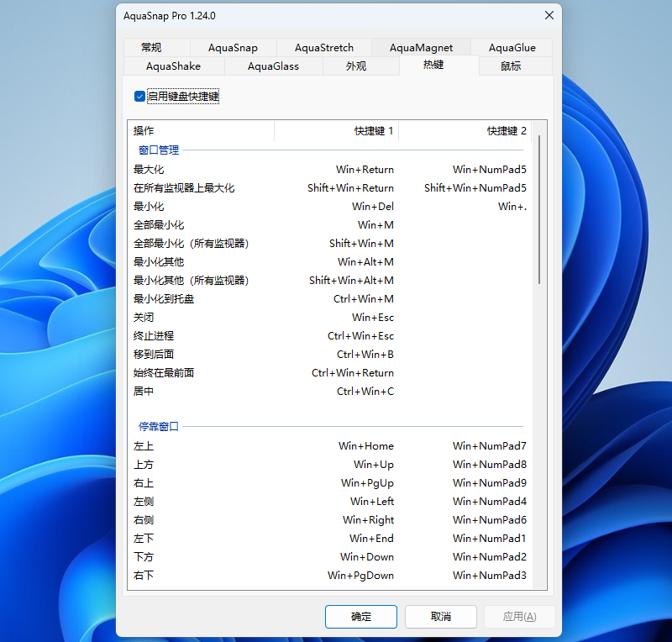672x642 pixels.
Task: Select the 终止进程 row
Action: click(330, 336)
